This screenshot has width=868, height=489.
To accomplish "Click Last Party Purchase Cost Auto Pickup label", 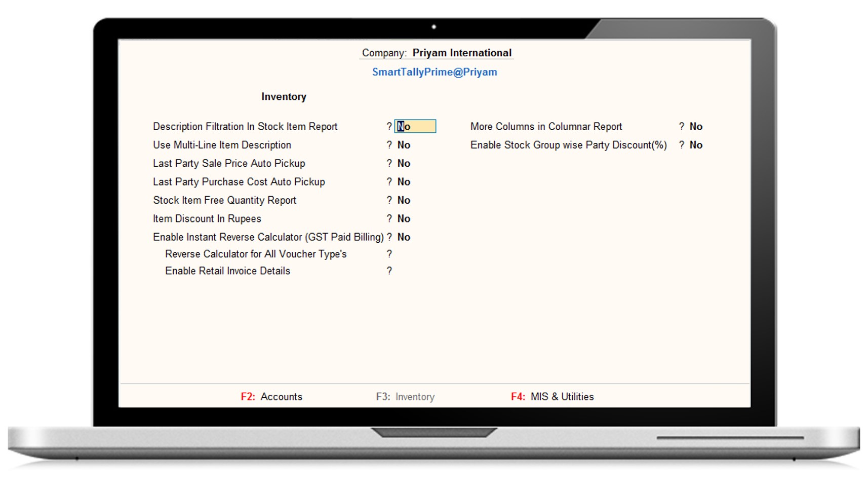I will [239, 181].
